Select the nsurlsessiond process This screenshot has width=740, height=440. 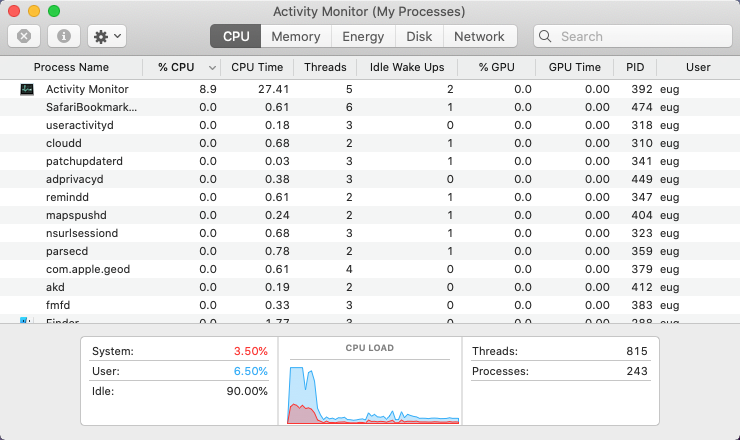click(x=370, y=233)
